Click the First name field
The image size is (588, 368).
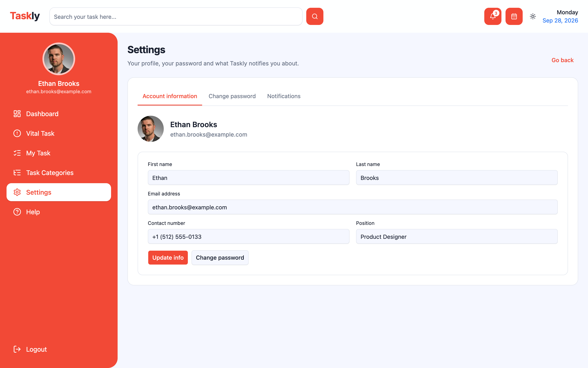248,178
